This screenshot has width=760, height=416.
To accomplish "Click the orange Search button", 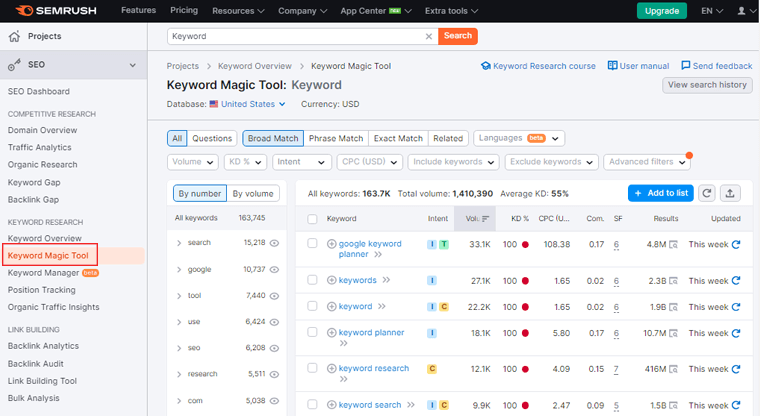I will tap(458, 36).
